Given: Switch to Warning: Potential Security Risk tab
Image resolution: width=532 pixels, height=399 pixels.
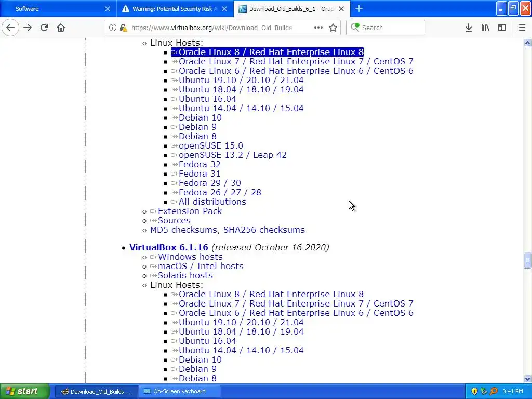Looking at the screenshot, I should coord(175,9).
